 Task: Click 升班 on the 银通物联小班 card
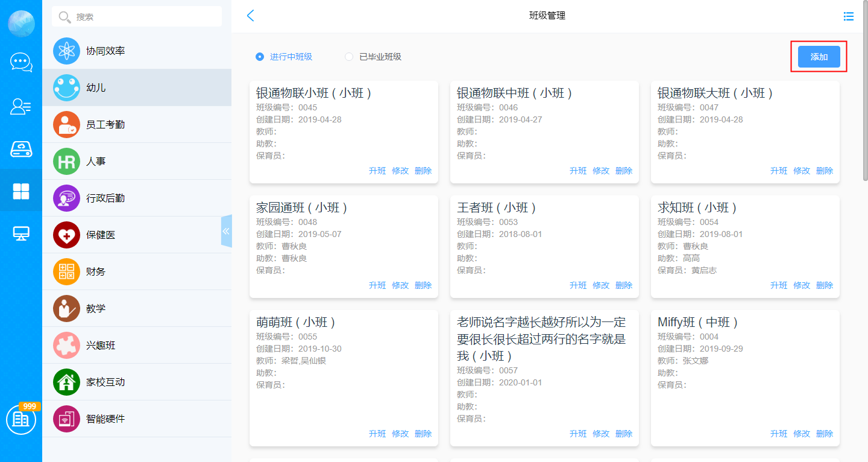[x=377, y=171]
